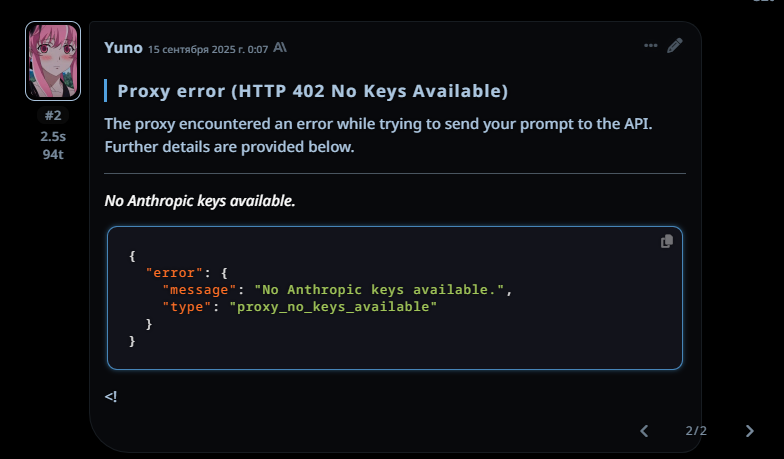Click the pencil edit message icon
This screenshot has width=784, height=459.
pos(675,45)
